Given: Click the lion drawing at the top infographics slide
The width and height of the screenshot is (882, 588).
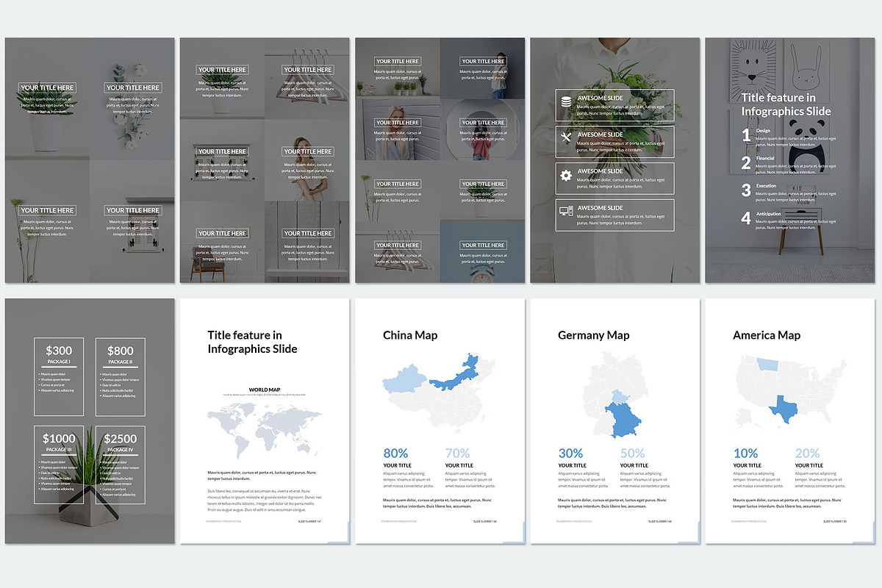Looking at the screenshot, I should [753, 70].
